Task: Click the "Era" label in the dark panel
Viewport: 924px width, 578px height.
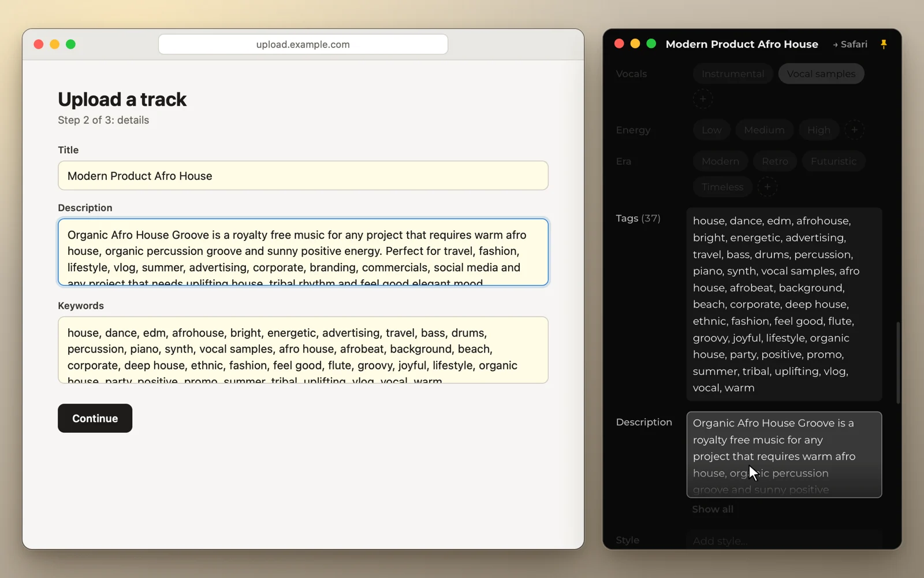Action: click(x=624, y=161)
